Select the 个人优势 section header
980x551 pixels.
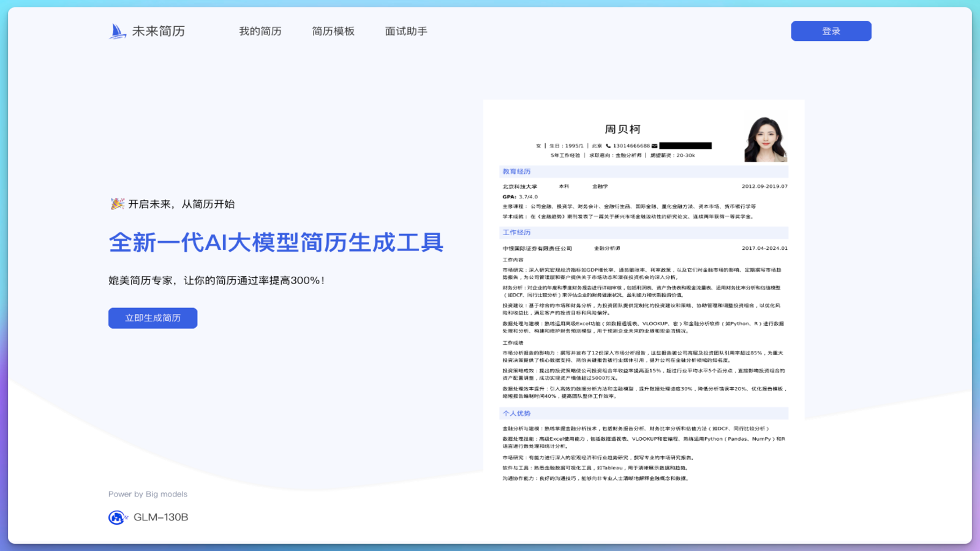pos(516,414)
